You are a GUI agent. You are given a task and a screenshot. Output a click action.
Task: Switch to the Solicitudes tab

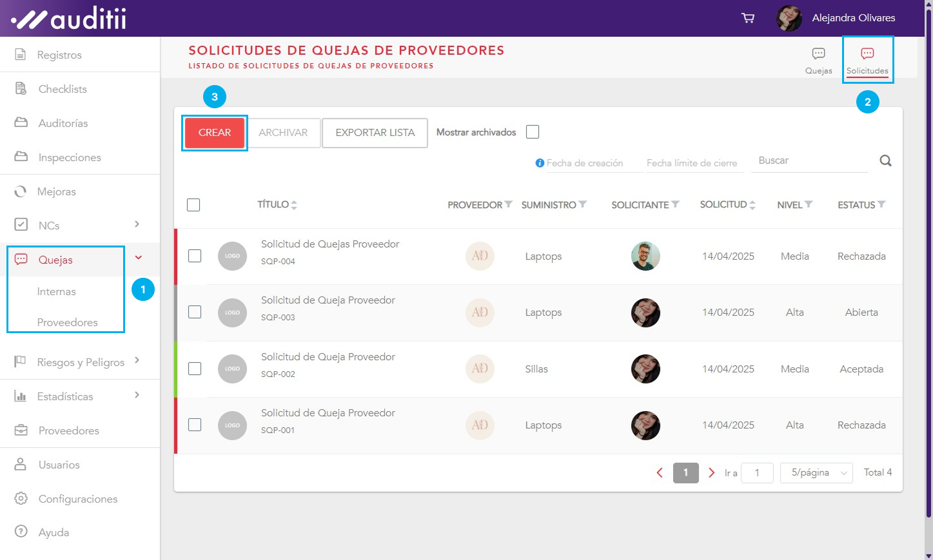[x=867, y=60]
